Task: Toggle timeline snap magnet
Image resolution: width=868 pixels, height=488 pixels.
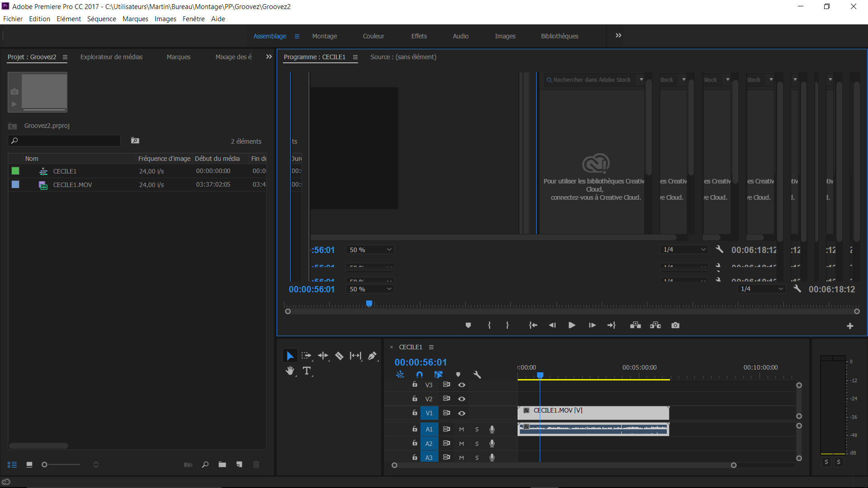Action: pyautogui.click(x=420, y=375)
